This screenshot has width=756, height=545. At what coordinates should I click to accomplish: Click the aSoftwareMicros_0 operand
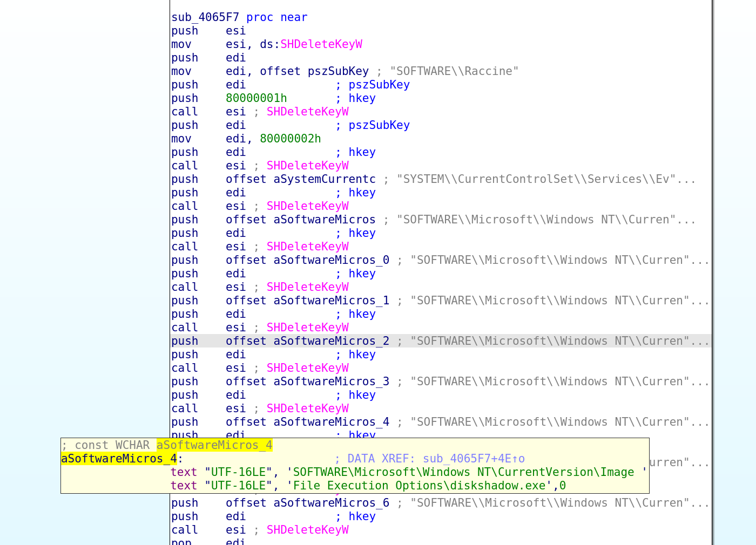coord(332,260)
